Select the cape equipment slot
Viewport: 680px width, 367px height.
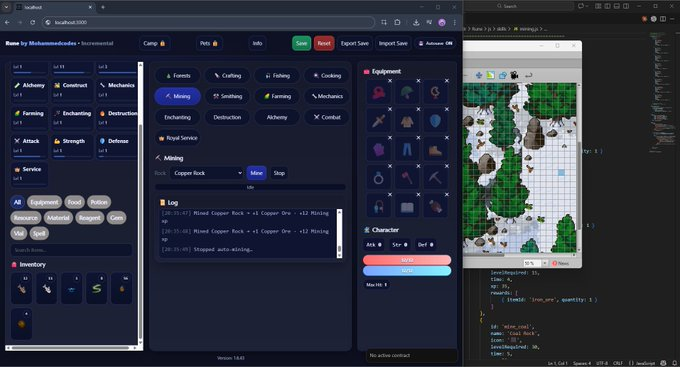(379, 93)
